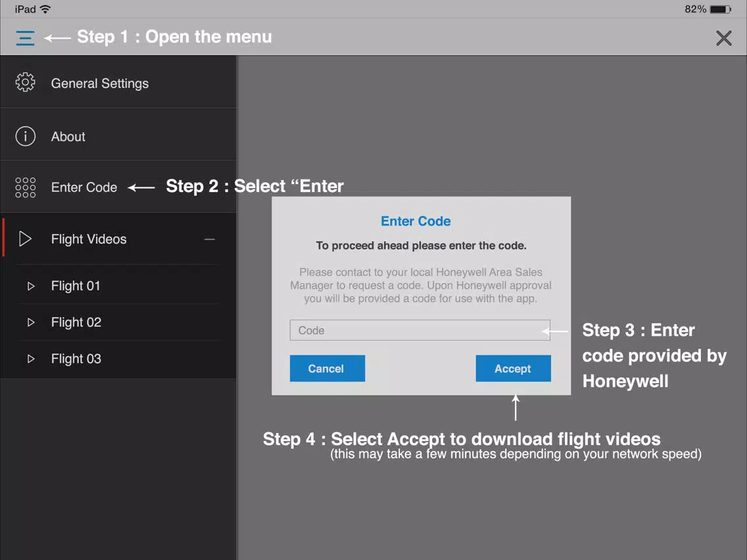Viewport: 747px width, 560px height.
Task: Open the hamburger menu icon
Action: click(x=25, y=37)
